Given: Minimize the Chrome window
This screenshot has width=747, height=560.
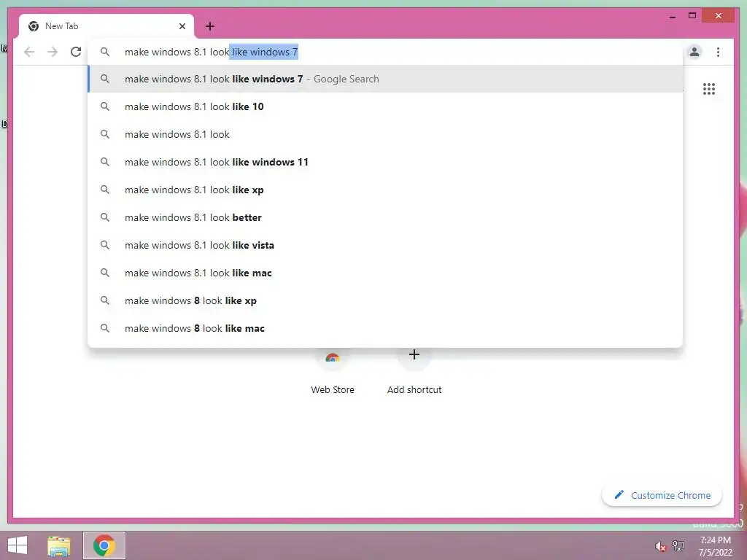Looking at the screenshot, I should tap(673, 16).
